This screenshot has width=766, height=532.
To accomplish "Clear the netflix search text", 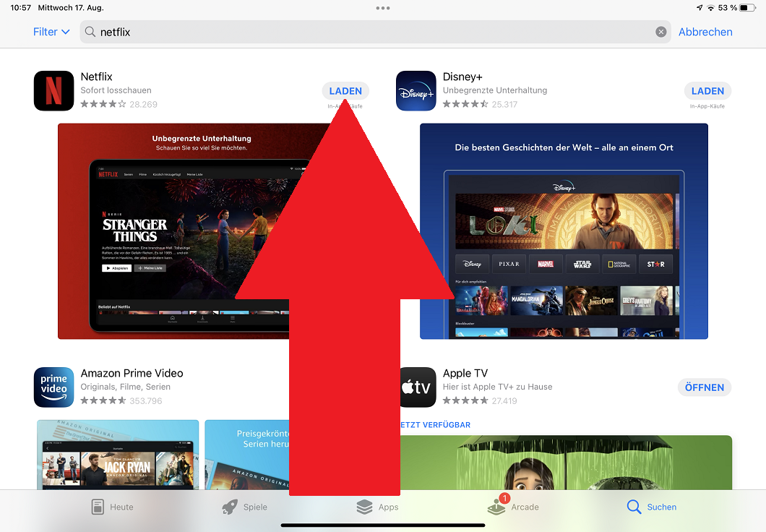I will (660, 32).
